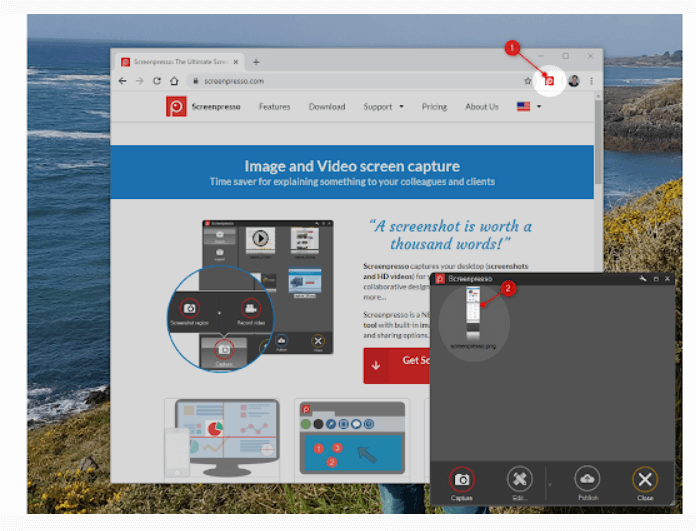Image resolution: width=696 pixels, height=531 pixels.
Task: Close the Screenpresso browser tab
Action: coord(236,62)
